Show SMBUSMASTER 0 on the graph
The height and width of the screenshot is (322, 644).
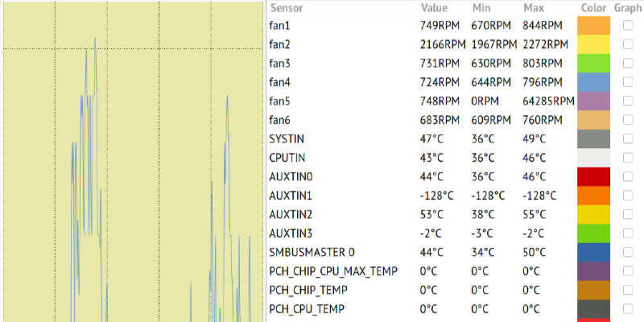point(628,252)
